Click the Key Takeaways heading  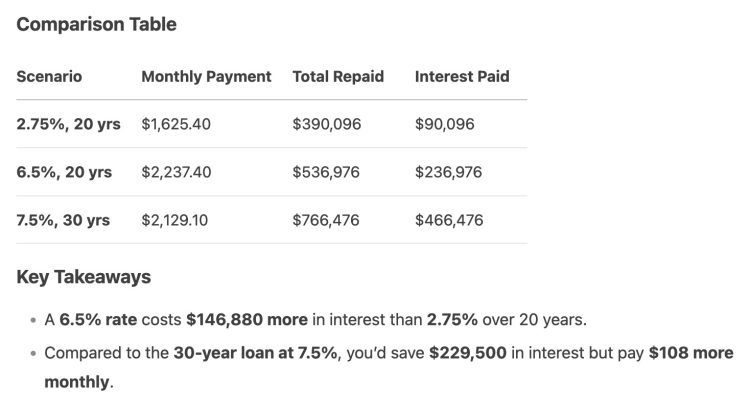[84, 277]
